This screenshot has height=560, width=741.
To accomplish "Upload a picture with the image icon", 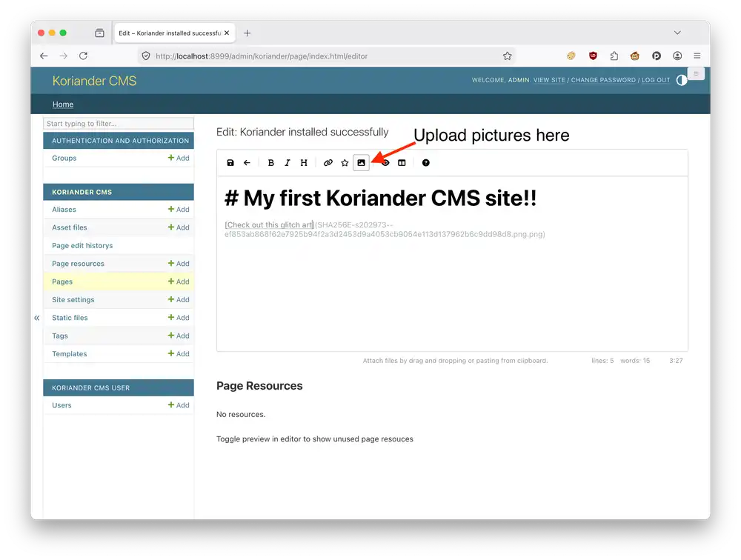I will 361,162.
